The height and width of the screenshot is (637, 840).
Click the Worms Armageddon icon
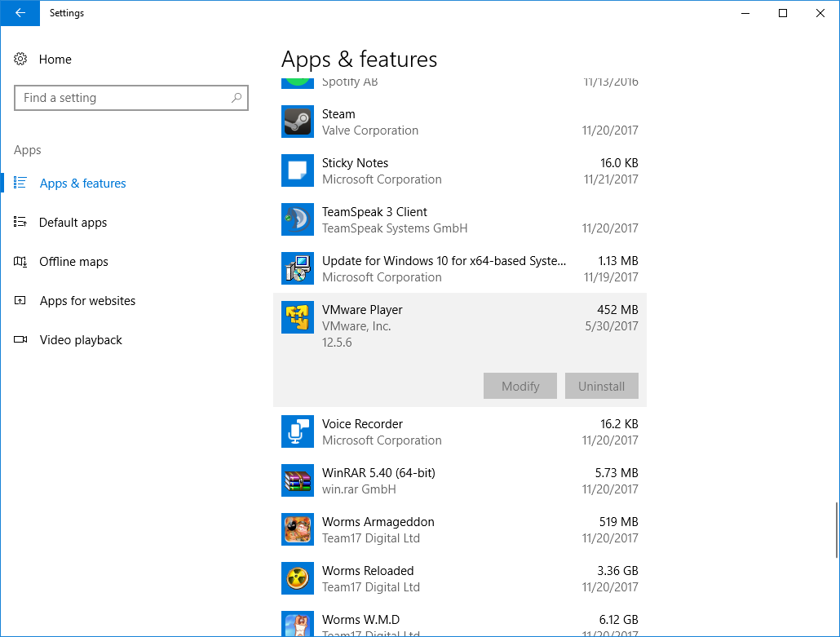298,529
